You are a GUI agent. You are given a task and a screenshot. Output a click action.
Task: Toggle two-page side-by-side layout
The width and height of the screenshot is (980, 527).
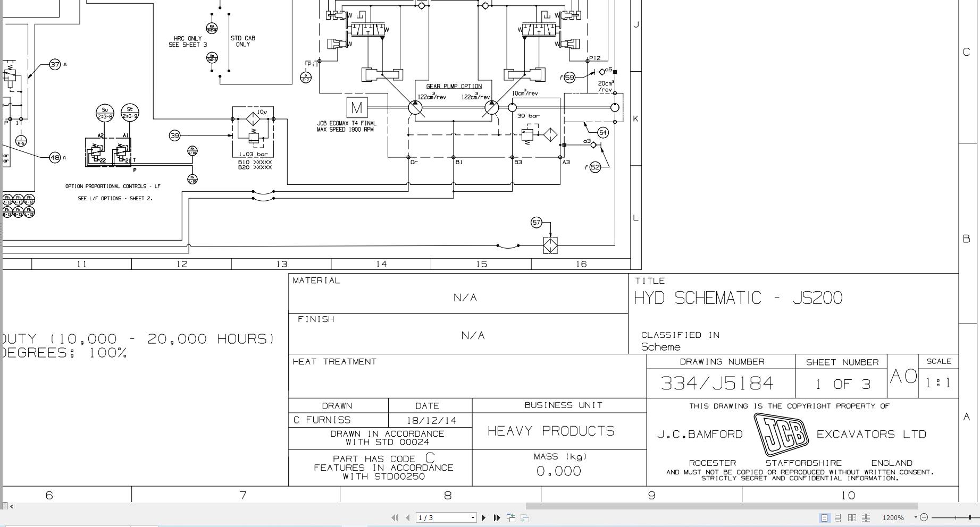click(852, 517)
